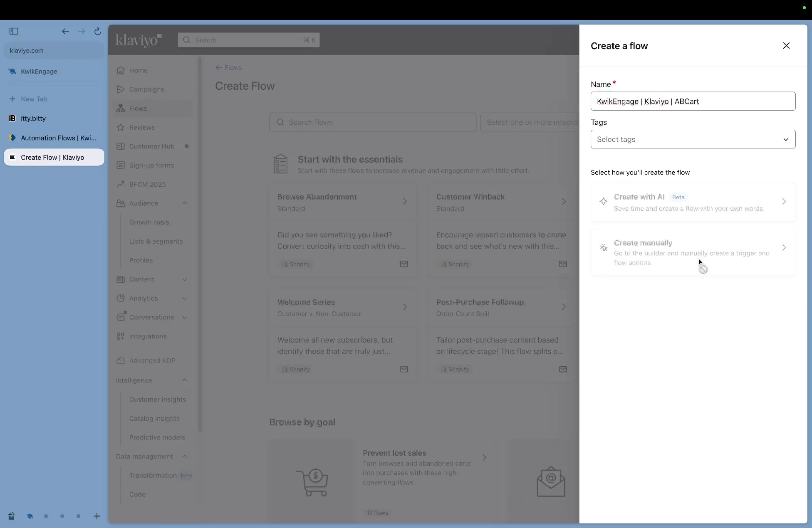Open the integrations filter dropdown
The width and height of the screenshot is (812, 528).
(x=530, y=122)
